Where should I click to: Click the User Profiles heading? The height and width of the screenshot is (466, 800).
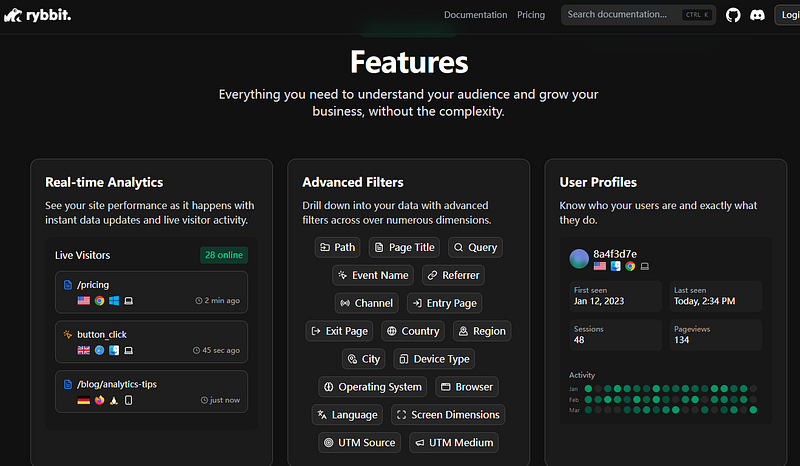tap(598, 182)
